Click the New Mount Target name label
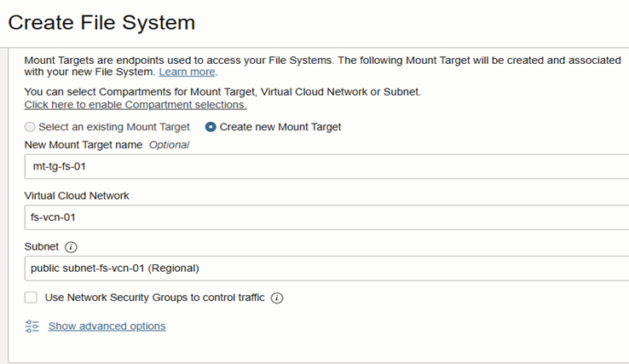The image size is (629, 364). (x=84, y=145)
